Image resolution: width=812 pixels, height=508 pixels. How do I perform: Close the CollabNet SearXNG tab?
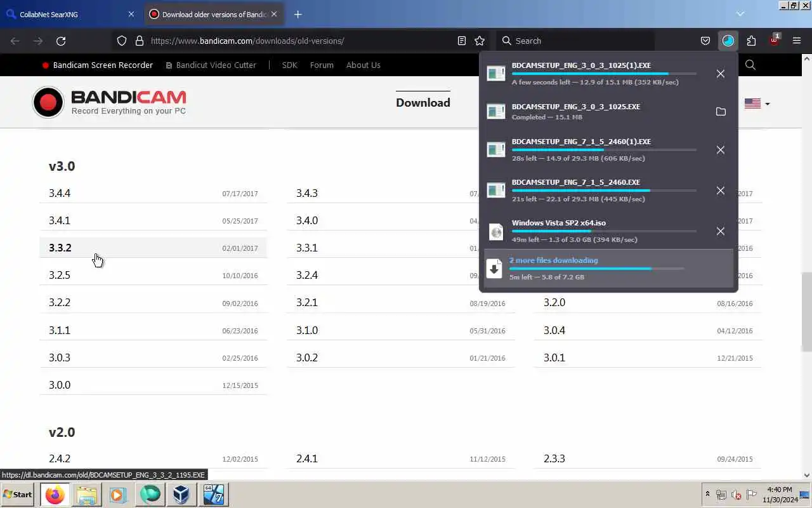(x=131, y=14)
